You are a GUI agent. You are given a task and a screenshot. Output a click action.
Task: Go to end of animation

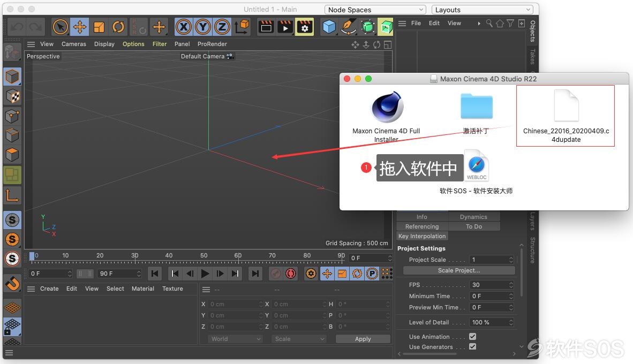(255, 274)
